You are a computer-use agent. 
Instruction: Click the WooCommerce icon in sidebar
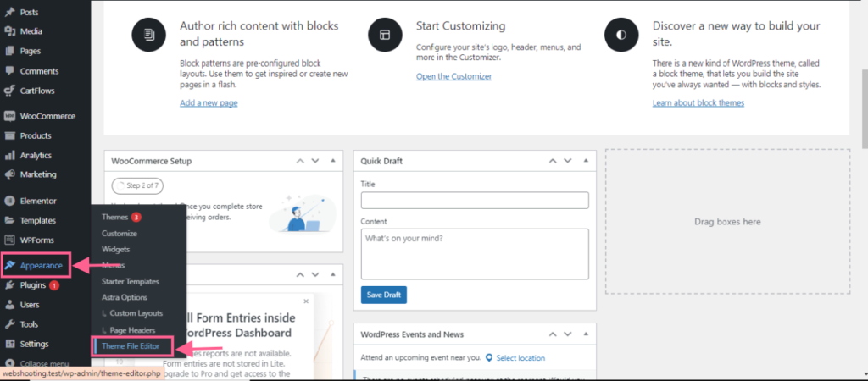pyautogui.click(x=9, y=116)
